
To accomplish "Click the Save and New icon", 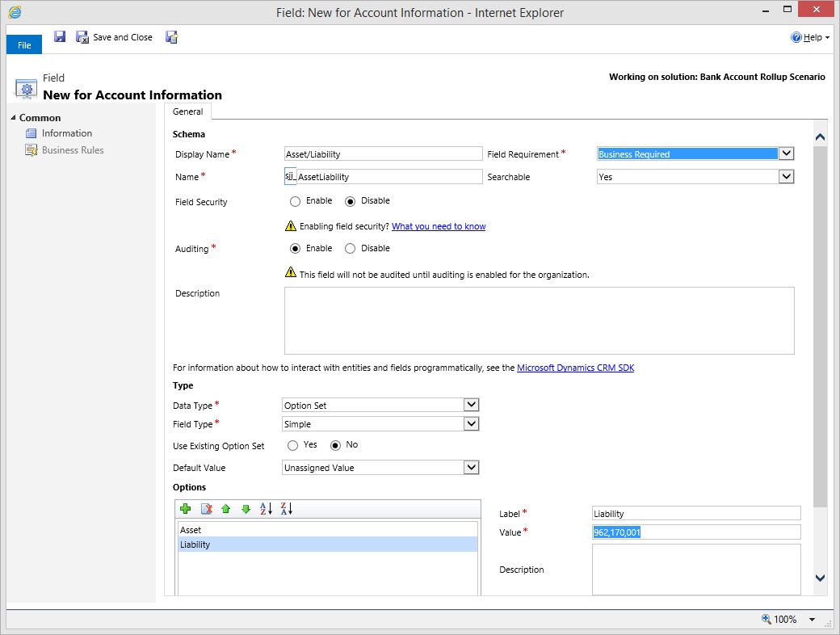I will tap(171, 37).
